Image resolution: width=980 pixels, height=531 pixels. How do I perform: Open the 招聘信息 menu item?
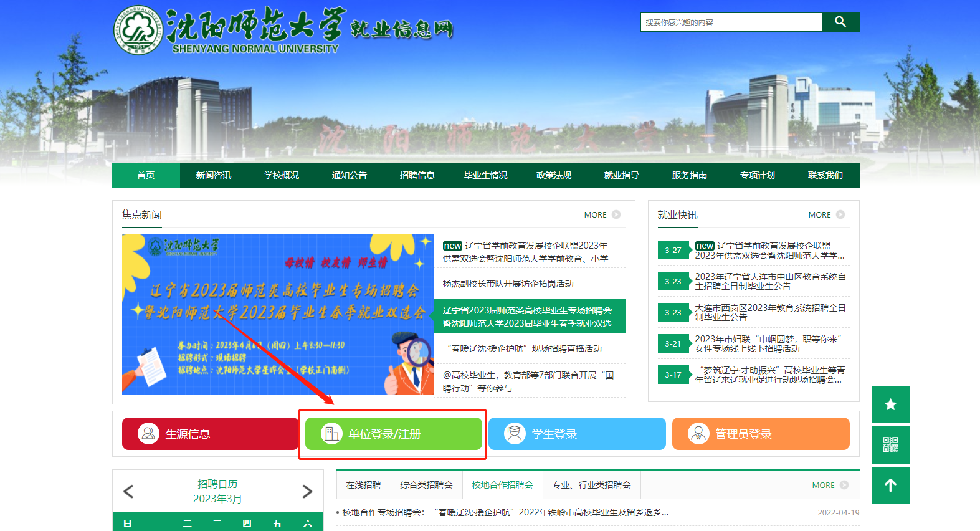(417, 175)
